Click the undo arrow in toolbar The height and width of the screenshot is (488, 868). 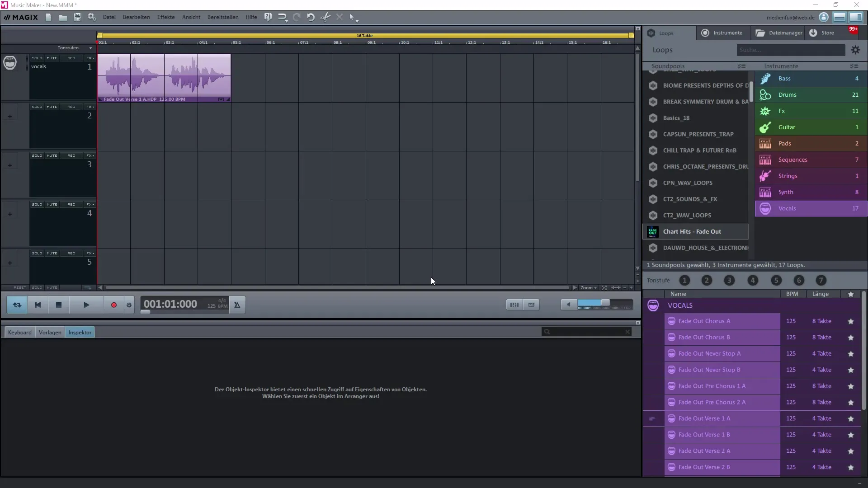coord(311,17)
